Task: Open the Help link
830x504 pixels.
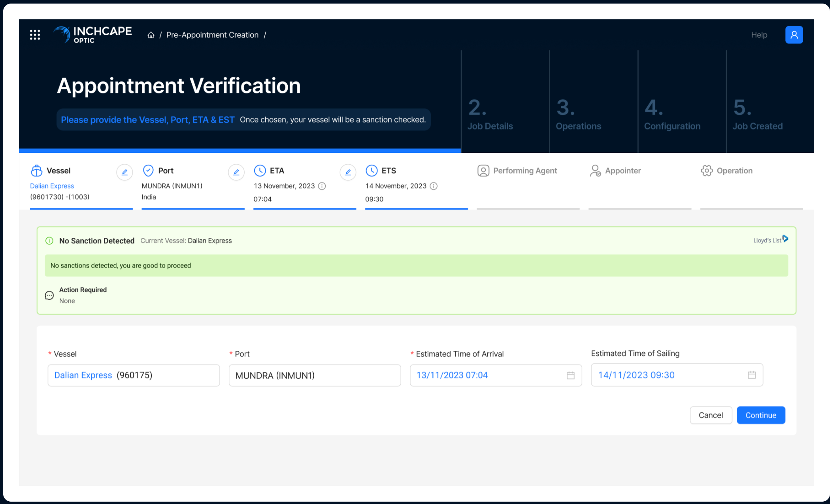Action: point(759,35)
